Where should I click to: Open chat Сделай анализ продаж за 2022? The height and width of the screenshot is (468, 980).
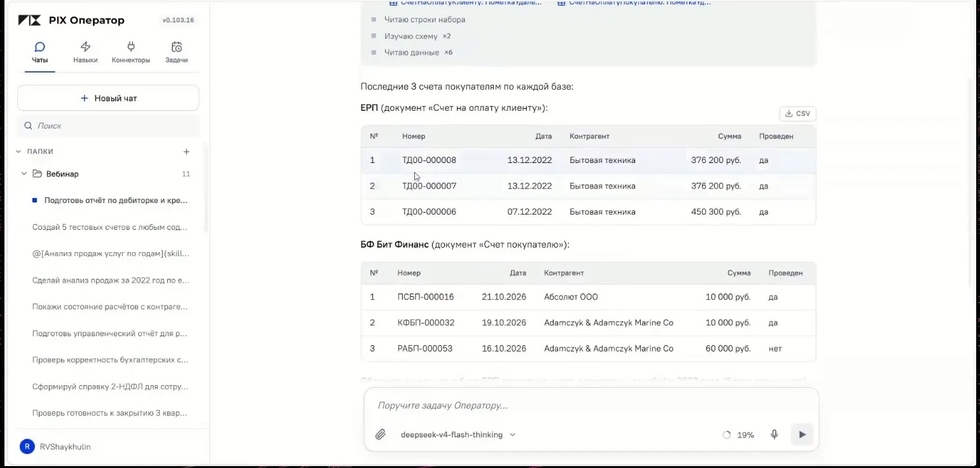click(109, 280)
